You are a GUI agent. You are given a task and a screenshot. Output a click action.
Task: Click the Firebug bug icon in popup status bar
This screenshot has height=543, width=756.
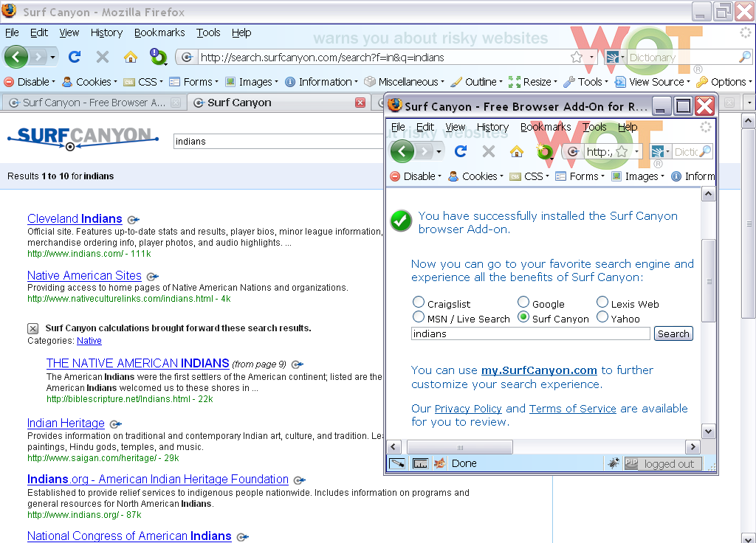click(614, 463)
